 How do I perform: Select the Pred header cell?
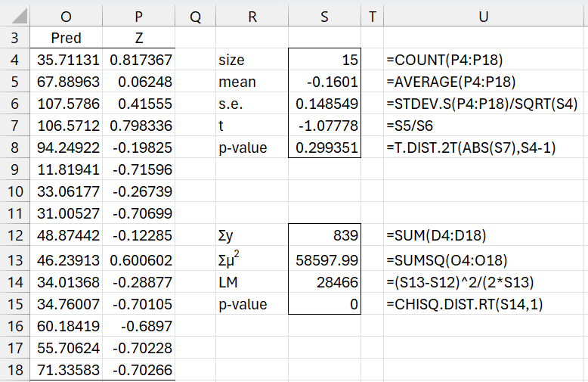(66, 38)
